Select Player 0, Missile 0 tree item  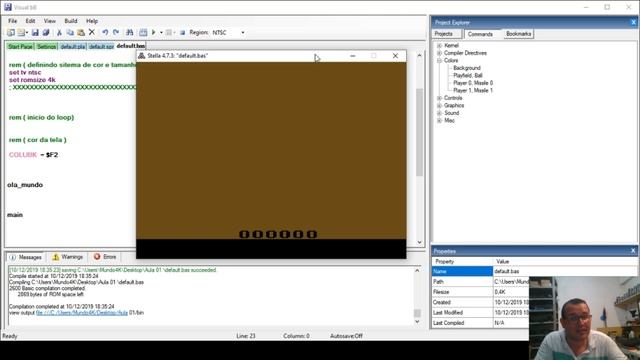point(473,83)
